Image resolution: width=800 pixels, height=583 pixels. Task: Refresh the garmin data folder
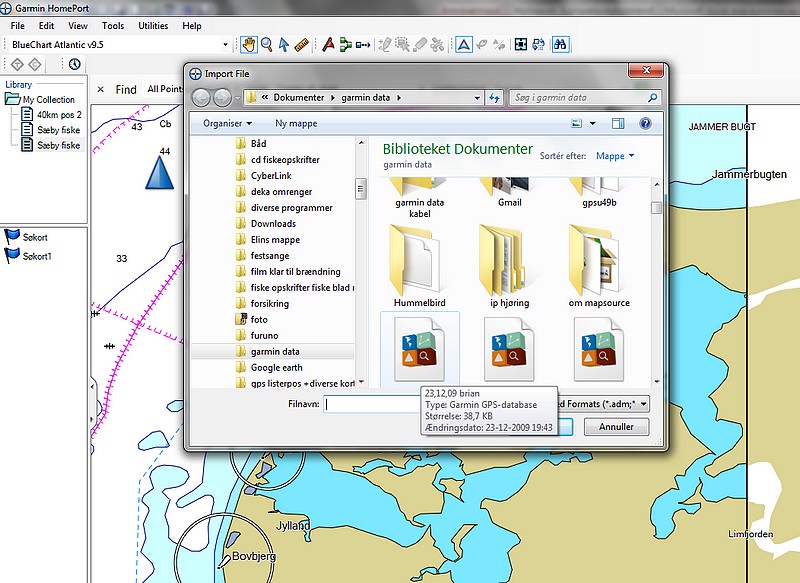[x=494, y=97]
